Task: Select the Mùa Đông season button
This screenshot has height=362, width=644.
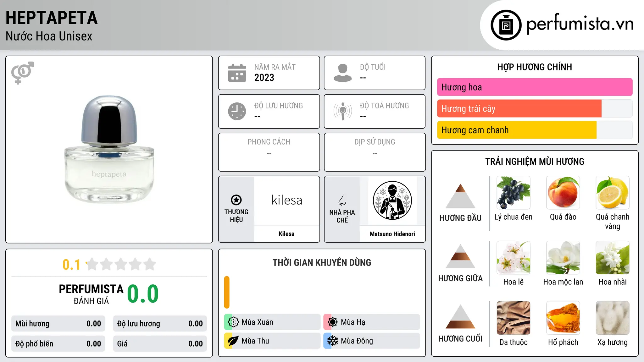Action: click(371, 341)
